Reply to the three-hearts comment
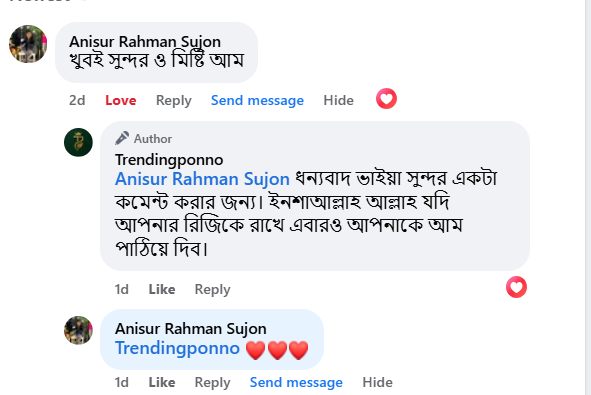 [x=212, y=383]
